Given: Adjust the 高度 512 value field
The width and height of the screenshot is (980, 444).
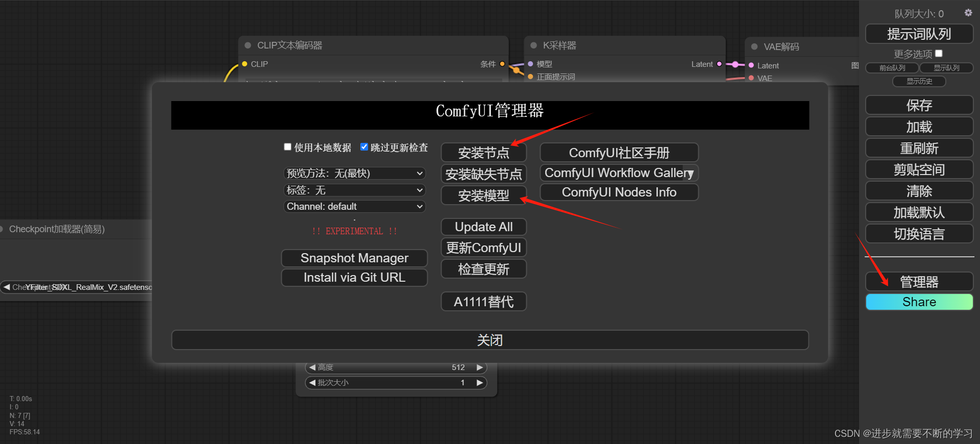Looking at the screenshot, I should click(x=396, y=367).
